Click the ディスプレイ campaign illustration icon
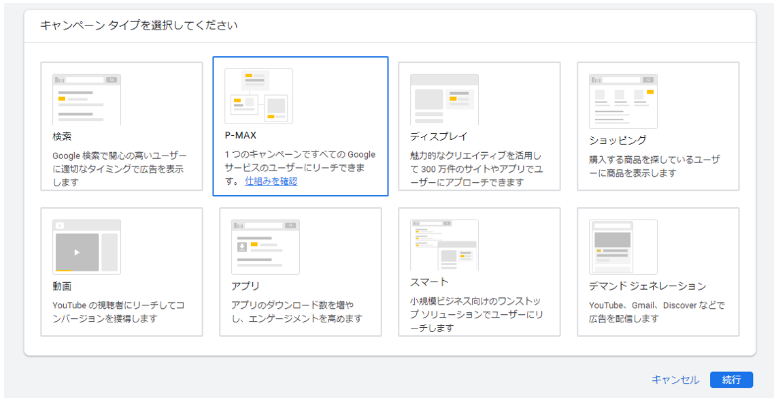 [444, 99]
